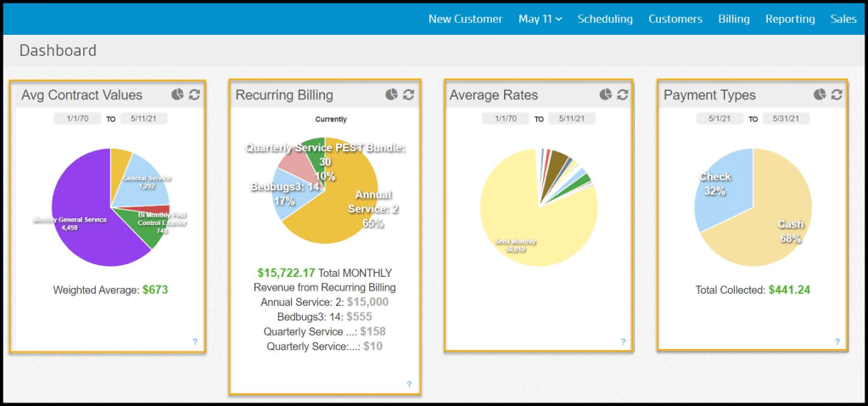
Task: Open the Billing menu
Action: (x=733, y=19)
